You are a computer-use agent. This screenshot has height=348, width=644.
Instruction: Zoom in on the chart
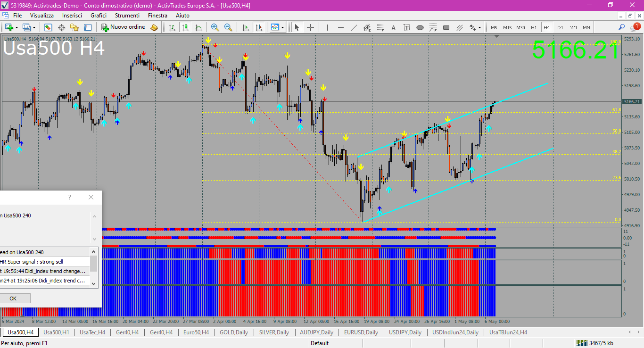click(x=215, y=27)
